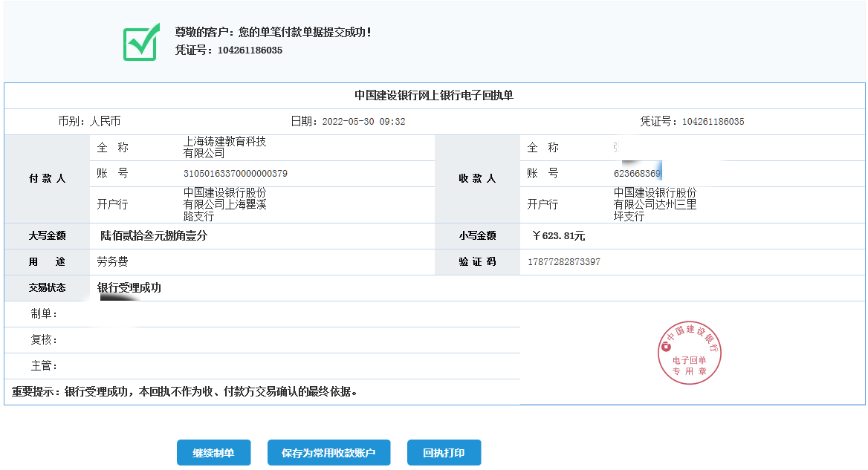The width and height of the screenshot is (868, 470).
Task: Click the date value 2022-05-30 09:32
Action: pyautogui.click(x=363, y=122)
